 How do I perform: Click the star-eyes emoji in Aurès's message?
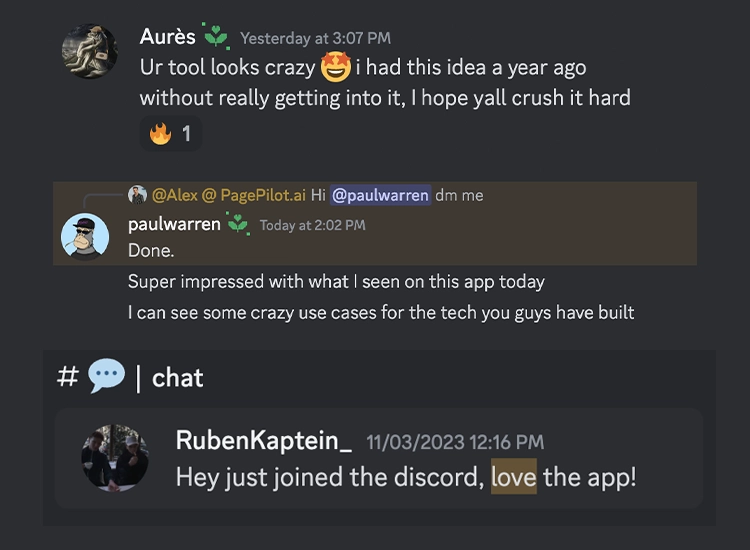(334, 68)
